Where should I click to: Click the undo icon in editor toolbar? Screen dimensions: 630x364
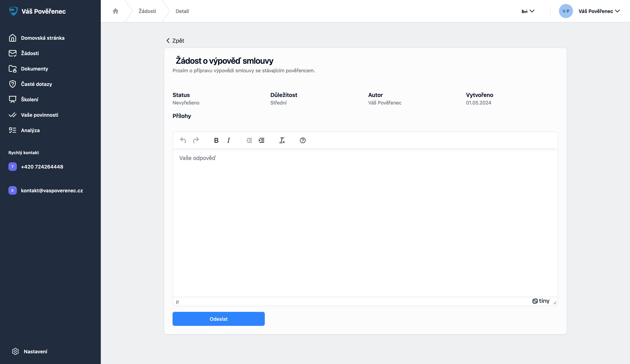click(183, 140)
